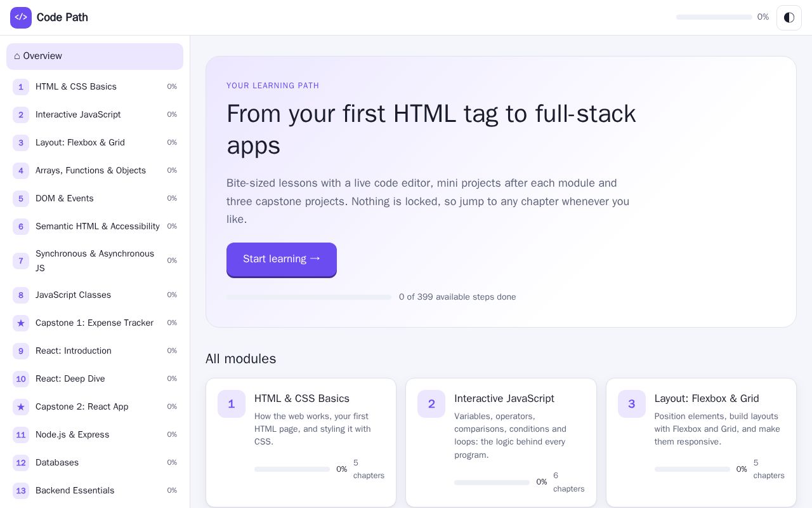Click the Code Path title text
Image resolution: width=812 pixels, height=508 pixels.
tap(62, 18)
